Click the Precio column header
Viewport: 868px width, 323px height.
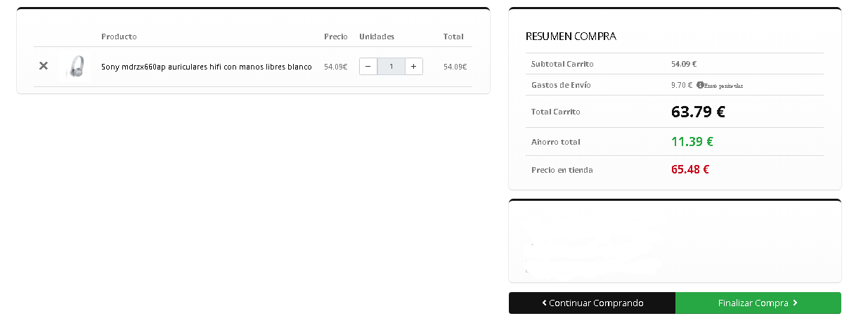(x=335, y=37)
